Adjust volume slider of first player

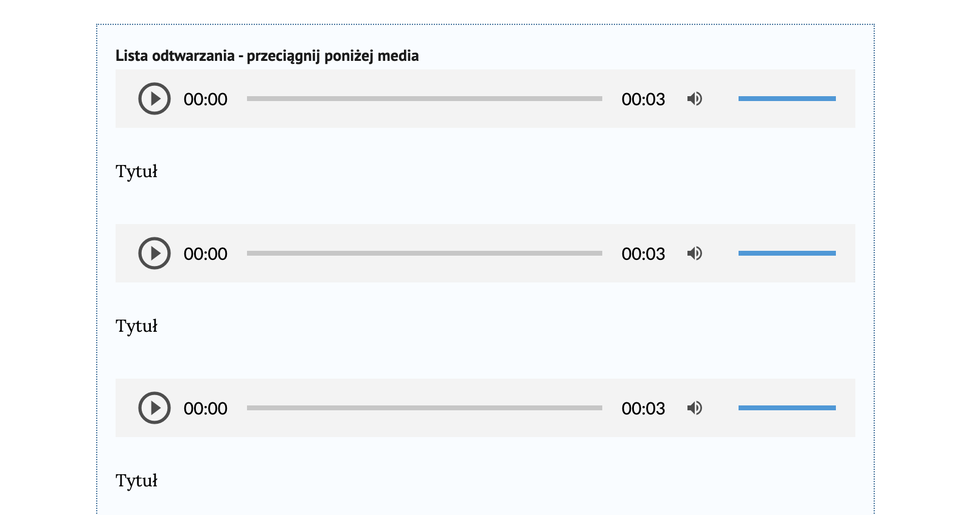click(x=786, y=99)
